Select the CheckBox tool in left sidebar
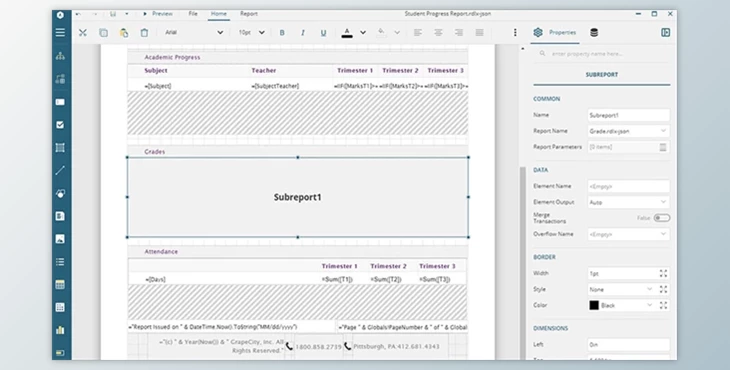 coord(60,125)
